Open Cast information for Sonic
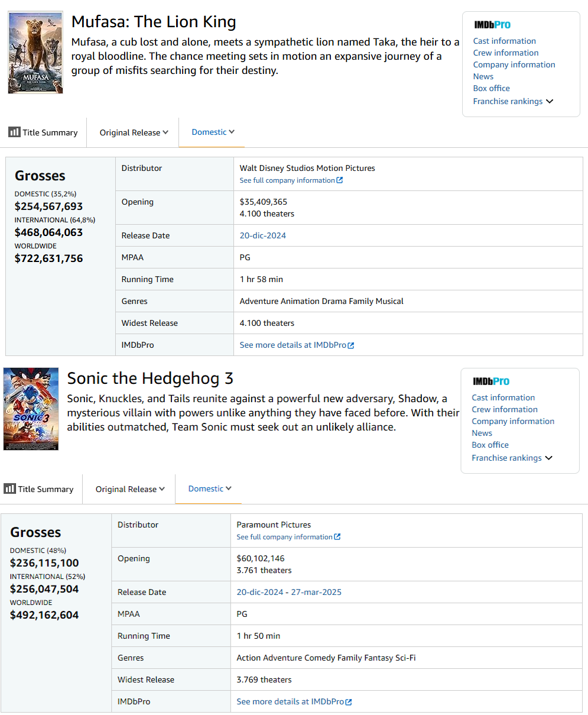Viewport: 588px width, 715px height. 503,397
